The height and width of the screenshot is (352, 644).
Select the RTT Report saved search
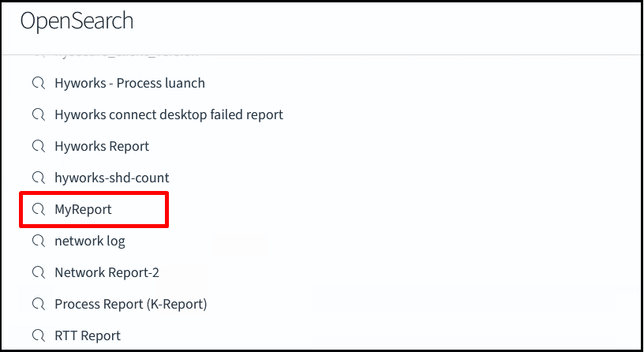pos(88,335)
